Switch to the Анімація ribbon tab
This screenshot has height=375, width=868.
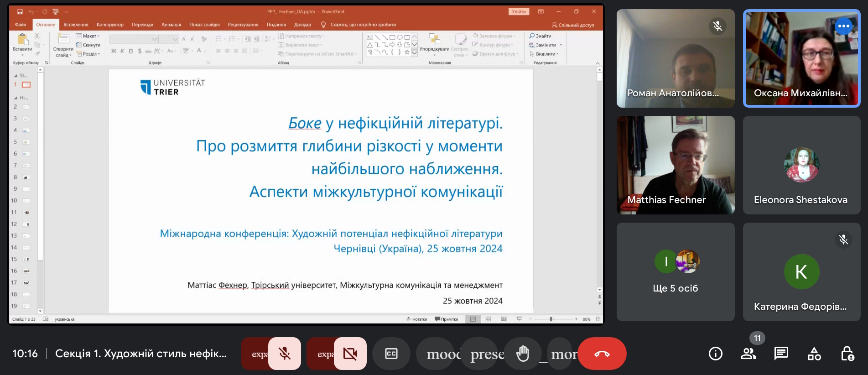coord(171,25)
